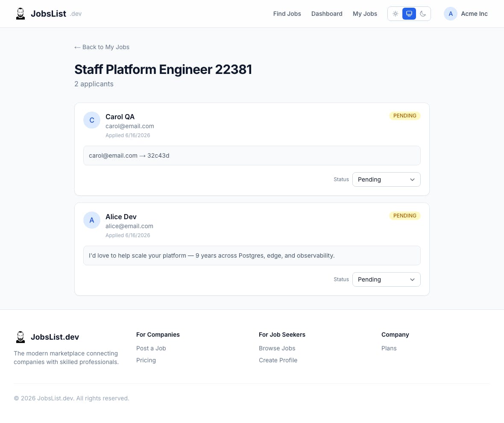
Task: Click Carol QA applicant name
Action: tap(120, 117)
